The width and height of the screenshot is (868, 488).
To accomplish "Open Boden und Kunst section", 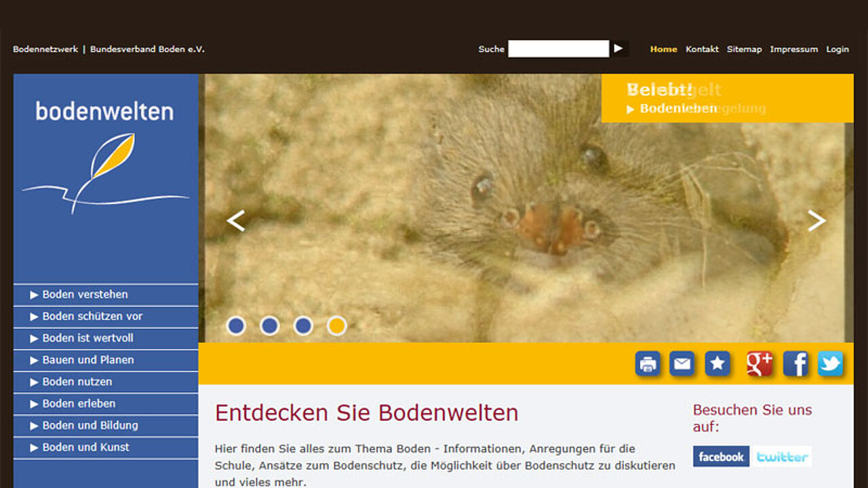I will [x=106, y=447].
